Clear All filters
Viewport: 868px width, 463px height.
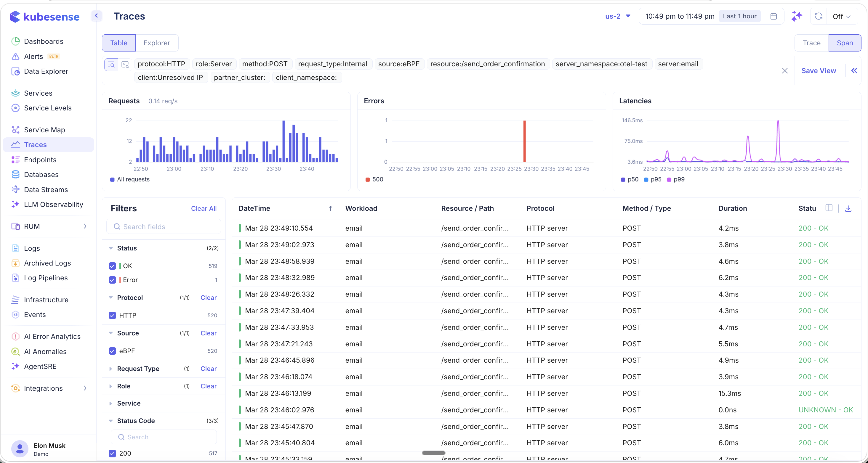pos(204,208)
